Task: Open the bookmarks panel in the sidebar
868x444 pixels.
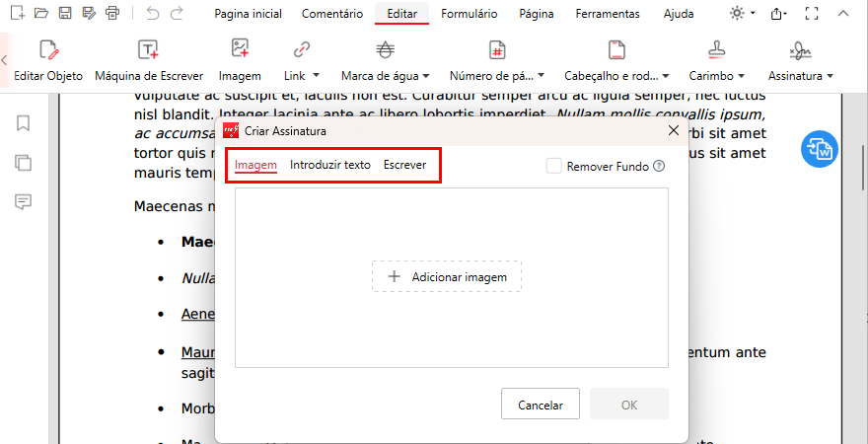Action: pyautogui.click(x=24, y=123)
